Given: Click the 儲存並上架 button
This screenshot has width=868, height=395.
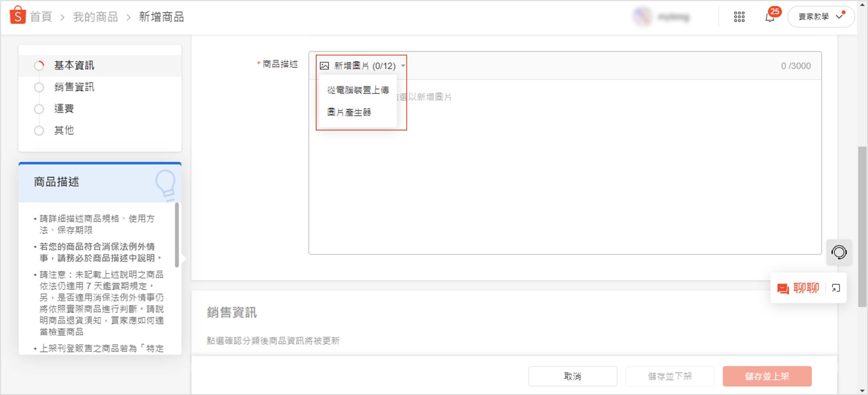Looking at the screenshot, I should tap(767, 376).
